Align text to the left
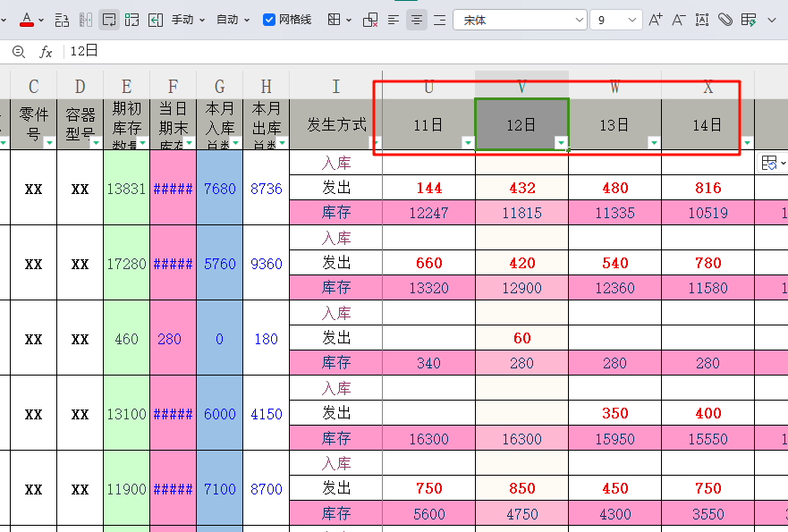The height and width of the screenshot is (532, 788). [x=394, y=20]
